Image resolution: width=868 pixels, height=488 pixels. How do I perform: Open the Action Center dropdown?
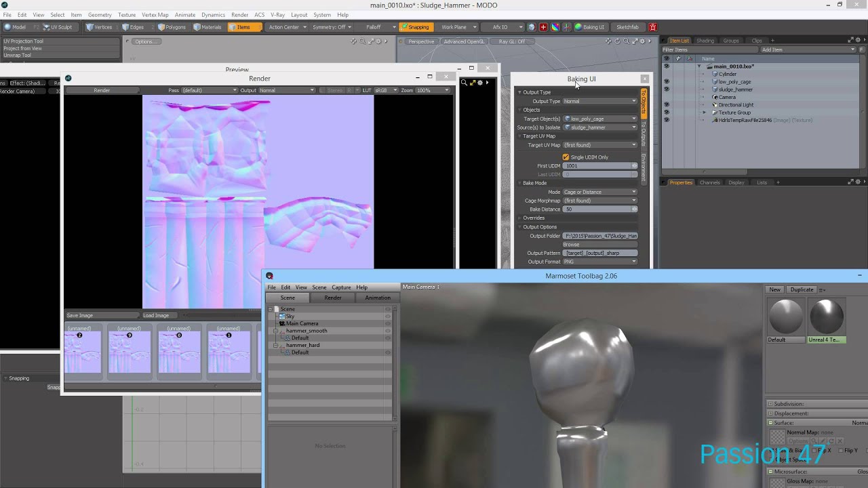pos(288,27)
